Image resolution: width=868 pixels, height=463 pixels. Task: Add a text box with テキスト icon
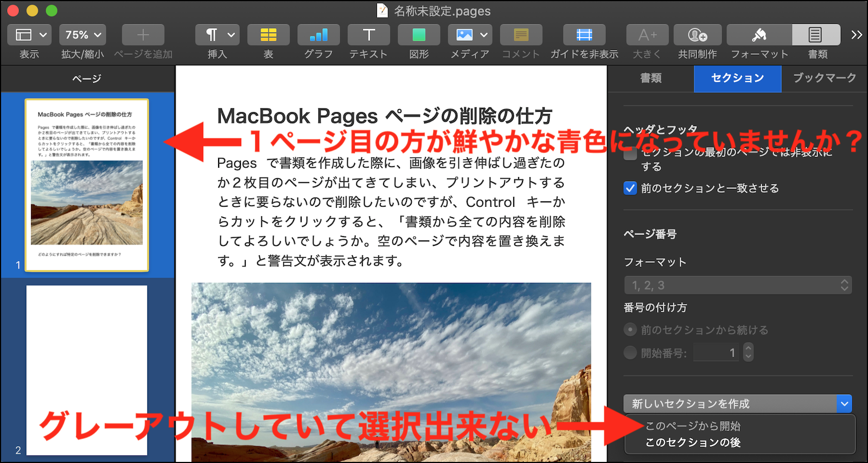click(368, 35)
